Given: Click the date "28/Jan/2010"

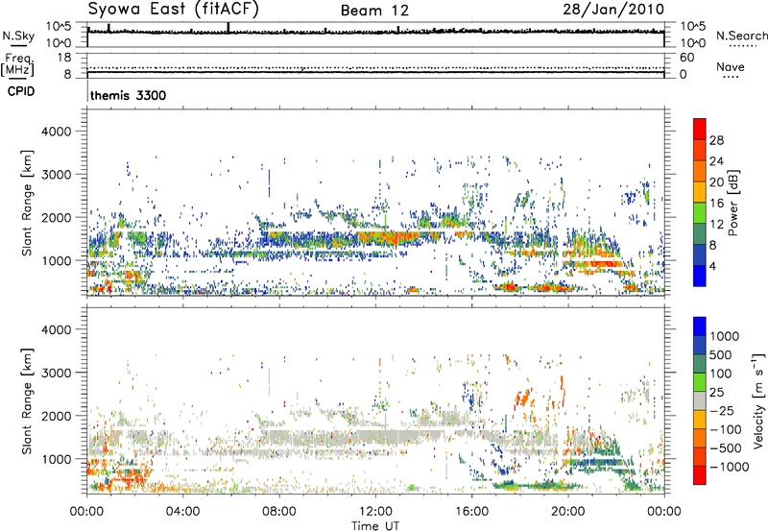Looking at the screenshot, I should coord(613,10).
